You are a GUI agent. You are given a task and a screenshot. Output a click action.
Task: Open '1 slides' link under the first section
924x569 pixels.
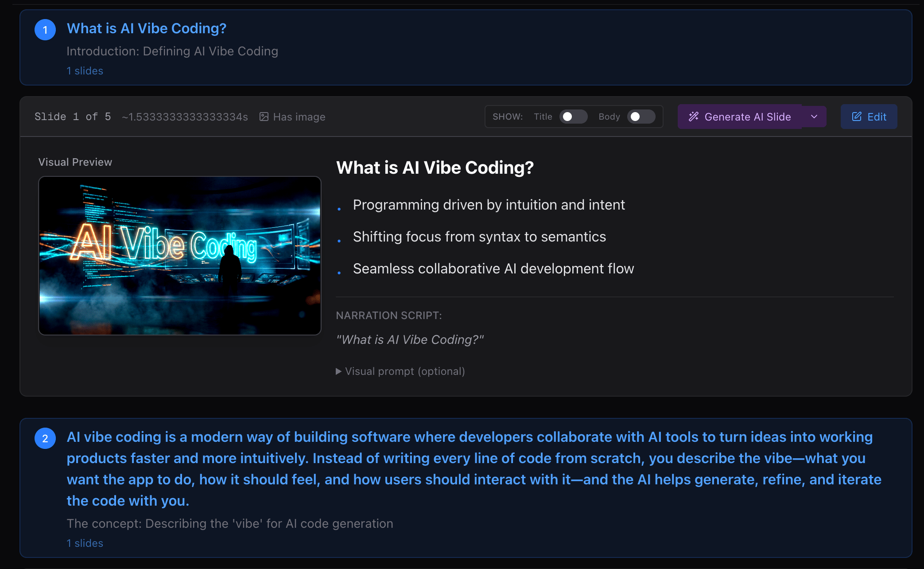click(85, 70)
